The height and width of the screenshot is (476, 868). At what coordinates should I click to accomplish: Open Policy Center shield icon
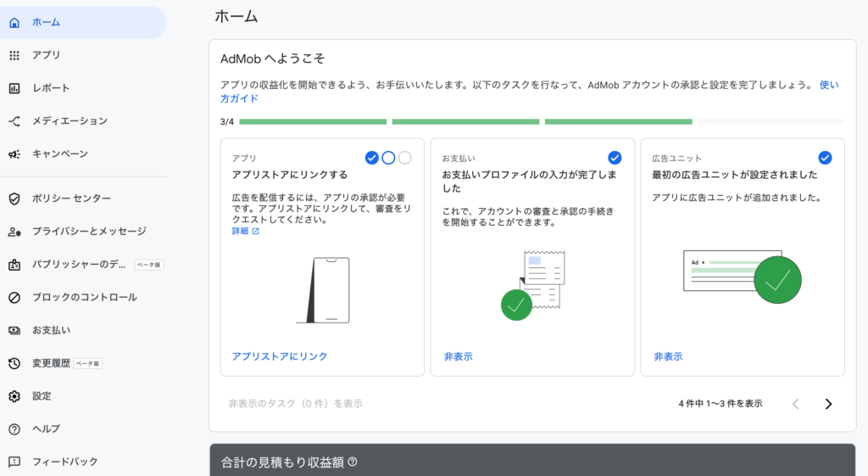click(x=14, y=199)
